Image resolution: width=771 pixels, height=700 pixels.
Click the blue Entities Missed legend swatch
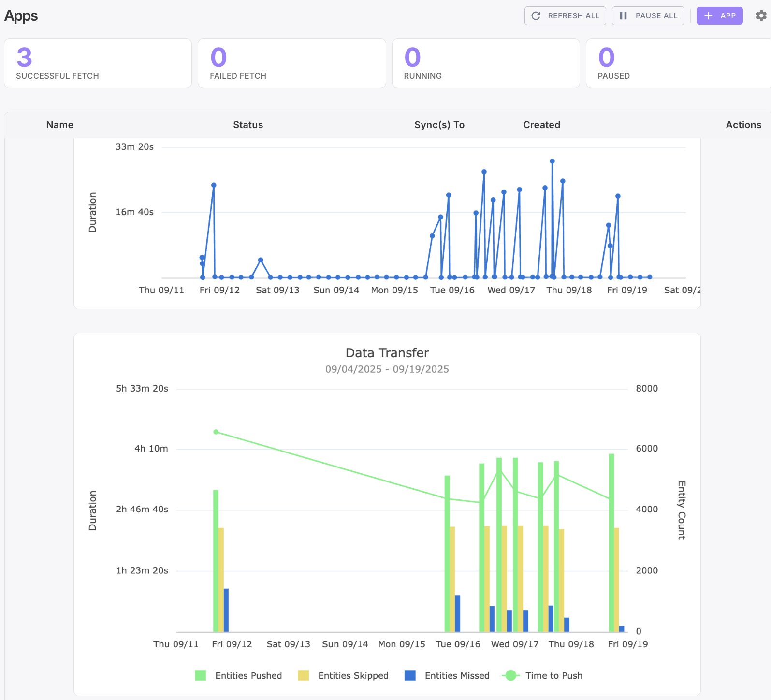click(x=410, y=675)
